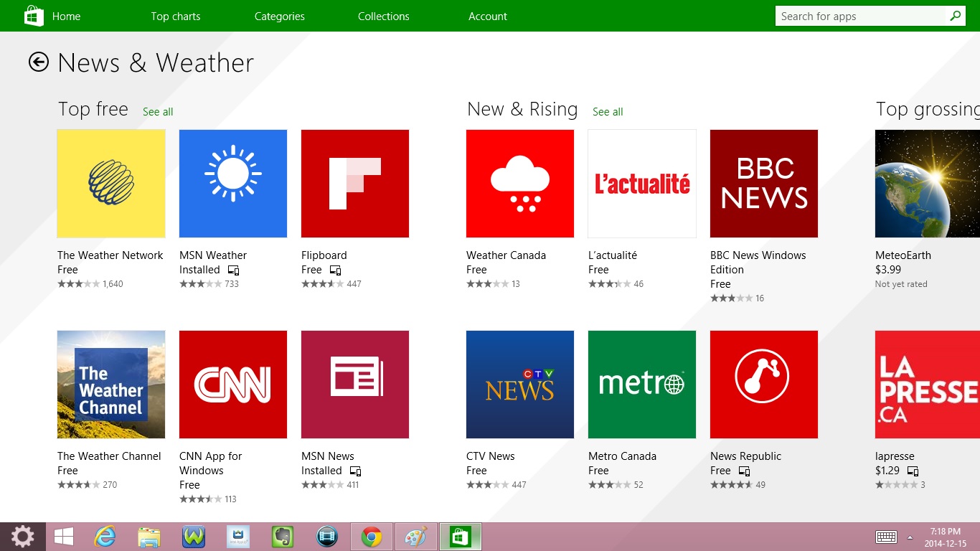The width and height of the screenshot is (980, 551).
Task: Open the Weather Canada app tile
Action: pyautogui.click(x=520, y=184)
